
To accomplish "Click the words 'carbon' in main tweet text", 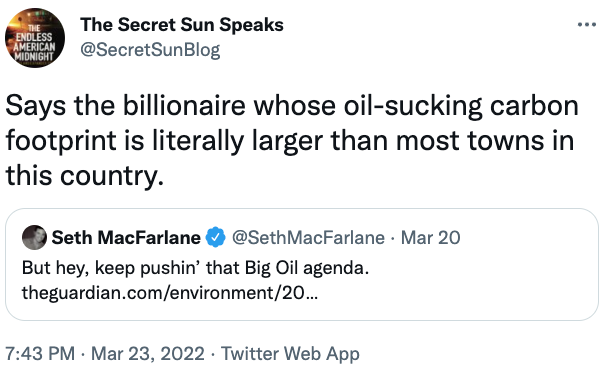I will pyautogui.click(x=534, y=106).
